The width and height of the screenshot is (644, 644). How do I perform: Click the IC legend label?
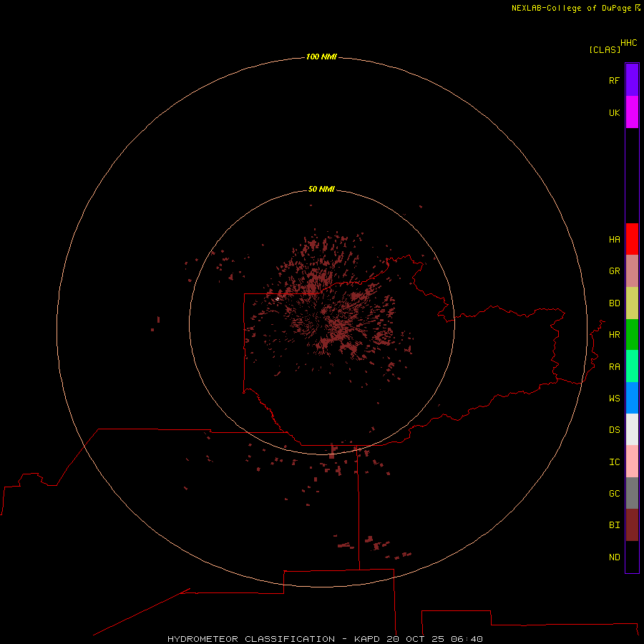coord(614,462)
